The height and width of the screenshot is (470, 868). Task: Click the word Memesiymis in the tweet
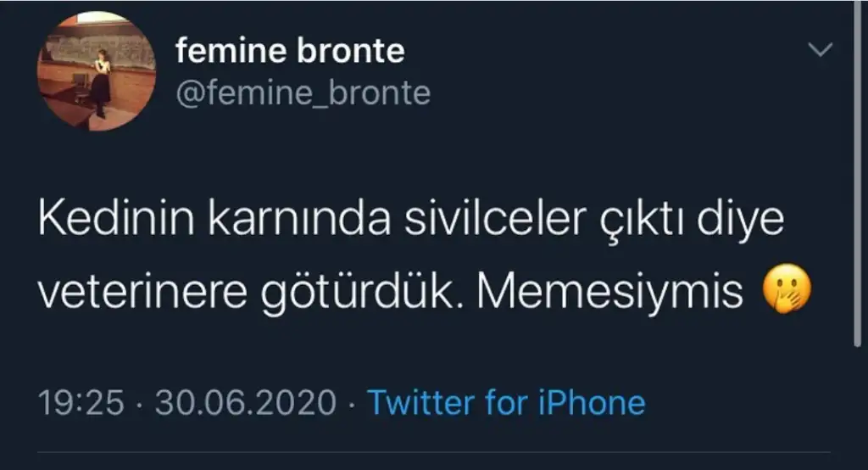click(x=609, y=292)
